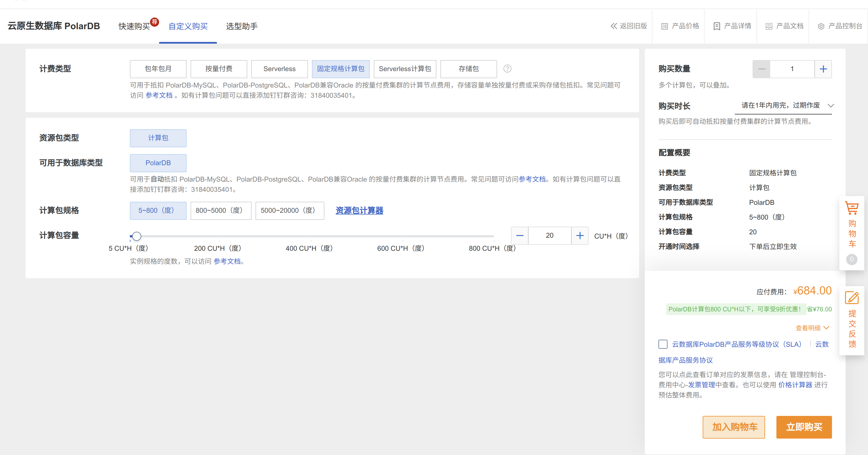Click the 600 CU*H（度）slider label
The width and height of the screenshot is (868, 455).
pyautogui.click(x=401, y=248)
